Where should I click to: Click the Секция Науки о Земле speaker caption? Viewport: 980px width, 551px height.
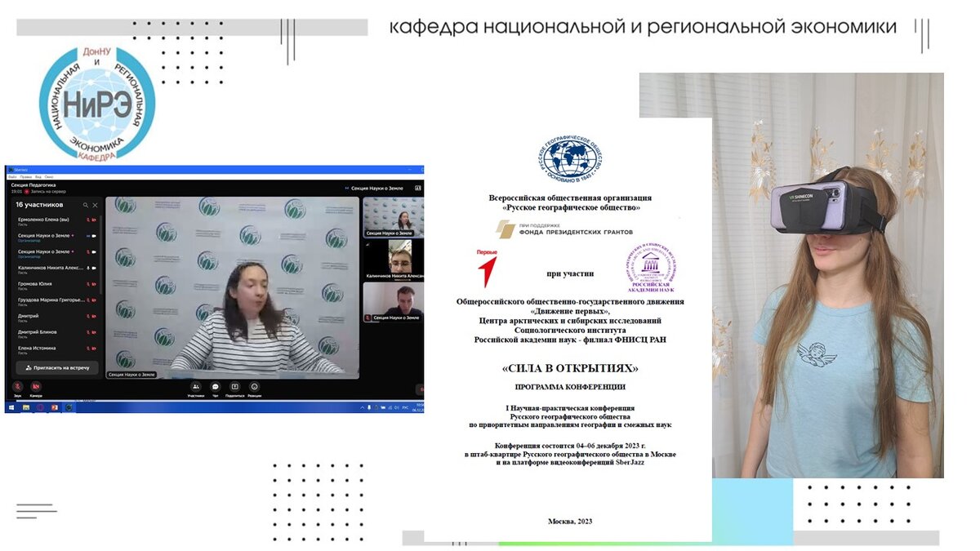(131, 374)
